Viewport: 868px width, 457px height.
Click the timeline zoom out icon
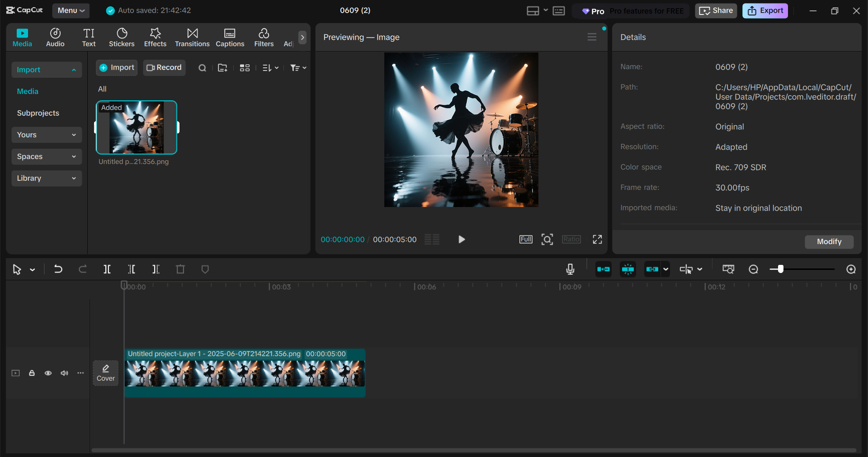pos(753,269)
